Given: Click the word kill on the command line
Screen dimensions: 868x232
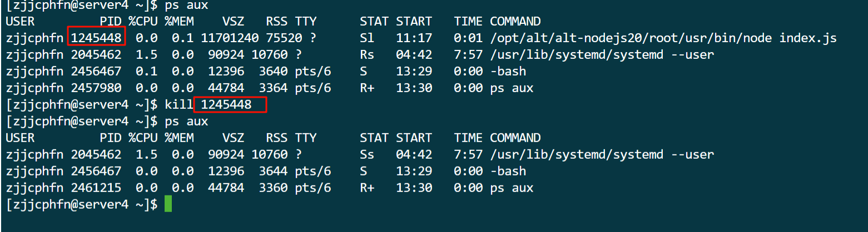Looking at the screenshot, I should click(178, 105).
